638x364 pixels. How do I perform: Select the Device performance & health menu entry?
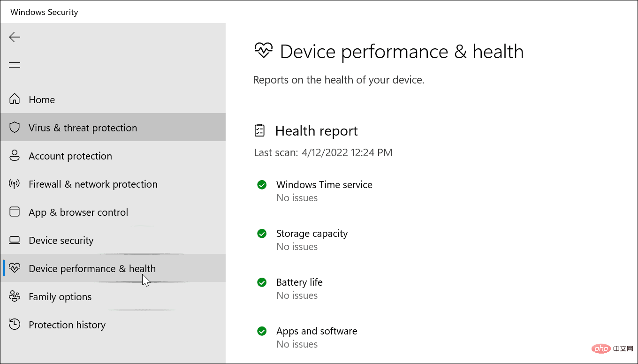[x=92, y=268]
